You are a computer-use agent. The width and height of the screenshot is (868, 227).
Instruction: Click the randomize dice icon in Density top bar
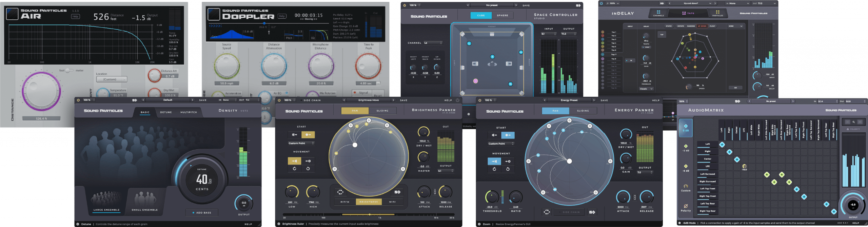pos(135,100)
